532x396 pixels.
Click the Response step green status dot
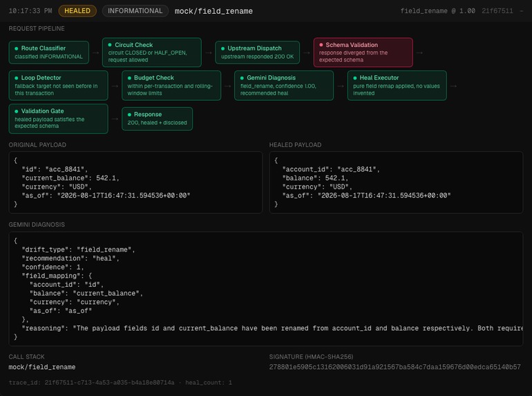pos(129,115)
